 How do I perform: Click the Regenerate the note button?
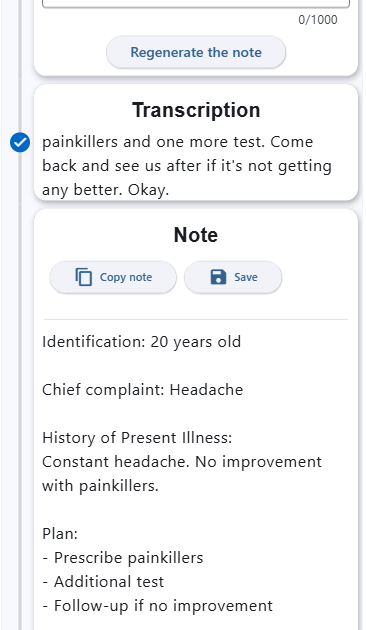coord(196,52)
